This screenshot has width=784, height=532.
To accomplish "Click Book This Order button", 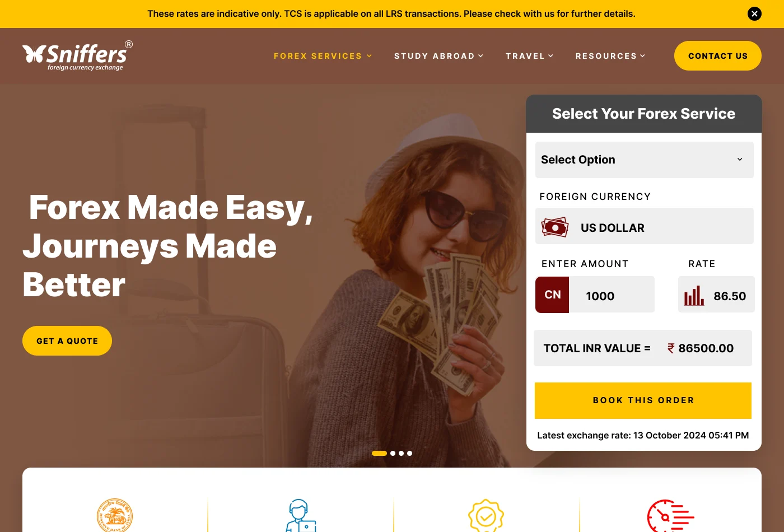I will [643, 400].
